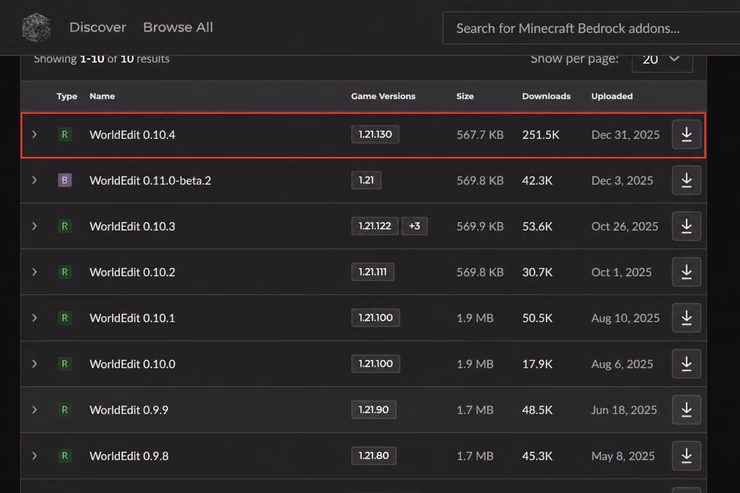Expand the WorldEdit 0.10.3 row
The width and height of the screenshot is (740, 493).
tap(34, 226)
